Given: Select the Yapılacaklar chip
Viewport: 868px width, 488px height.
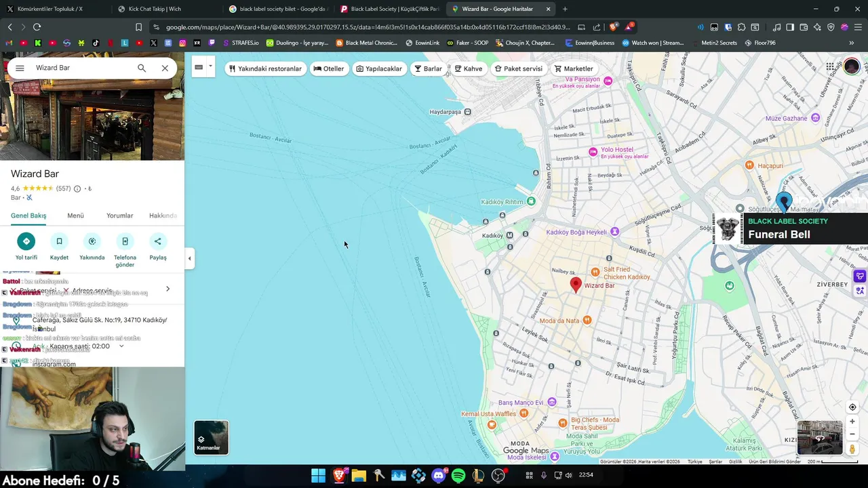Looking at the screenshot, I should [x=379, y=68].
